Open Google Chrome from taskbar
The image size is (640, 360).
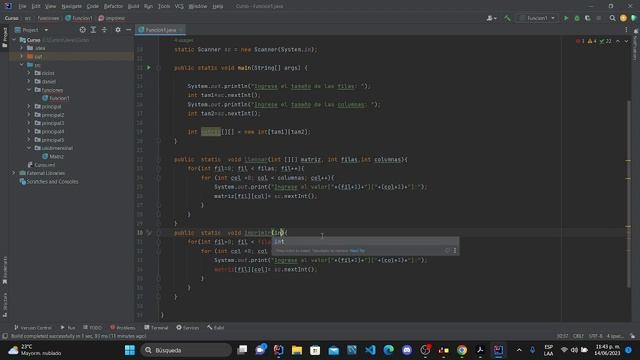pyautogui.click(x=462, y=350)
